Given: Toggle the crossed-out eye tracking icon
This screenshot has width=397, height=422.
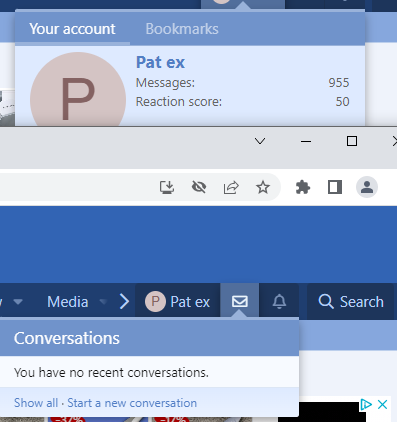Looking at the screenshot, I should 199,187.
